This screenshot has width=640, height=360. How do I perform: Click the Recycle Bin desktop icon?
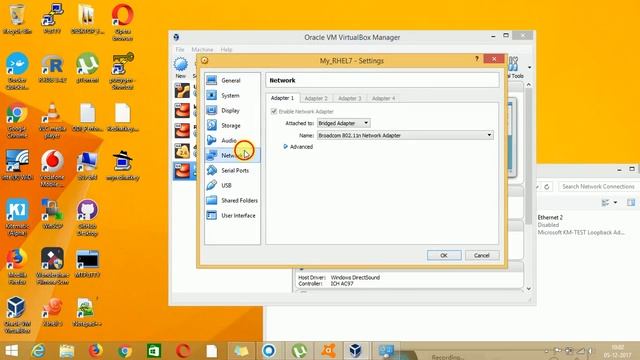click(17, 19)
